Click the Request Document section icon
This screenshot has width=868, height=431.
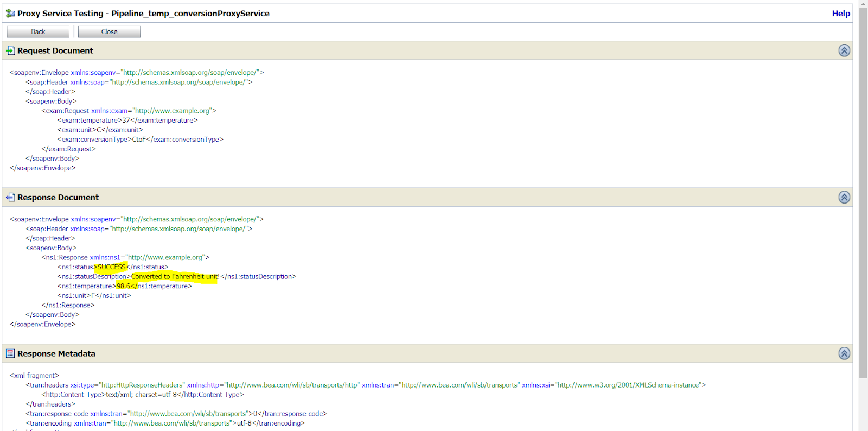click(10, 50)
